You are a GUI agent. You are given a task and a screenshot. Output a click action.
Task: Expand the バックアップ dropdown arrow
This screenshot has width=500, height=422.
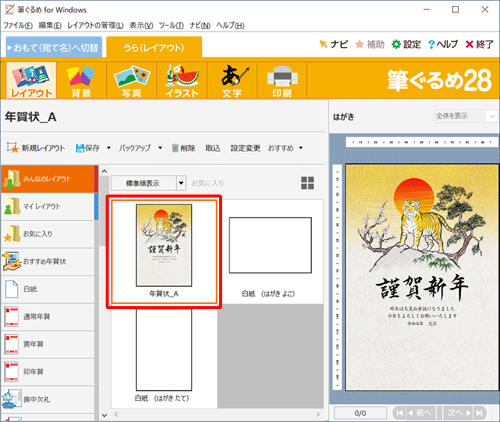pos(160,148)
